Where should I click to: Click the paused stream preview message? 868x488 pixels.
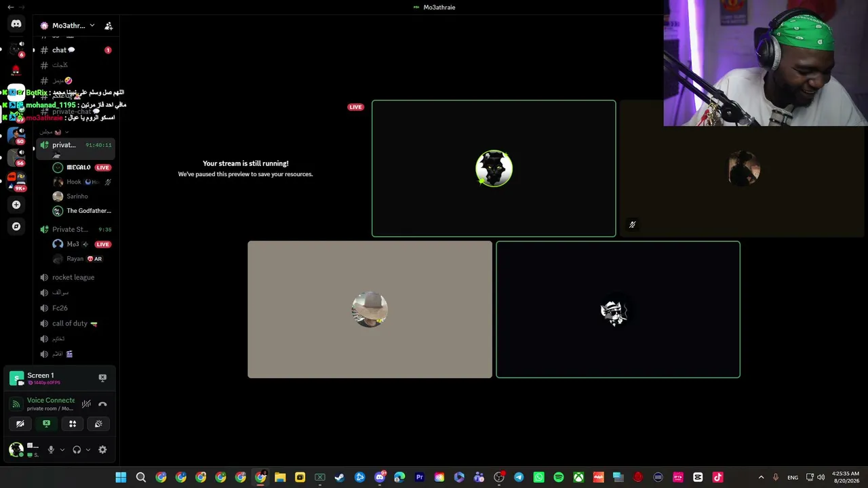(245, 169)
